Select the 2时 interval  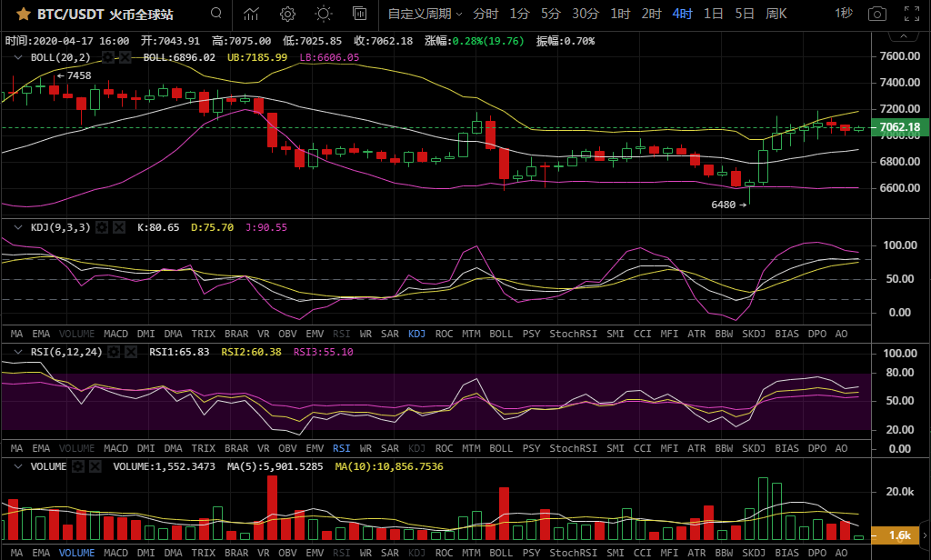coord(651,14)
